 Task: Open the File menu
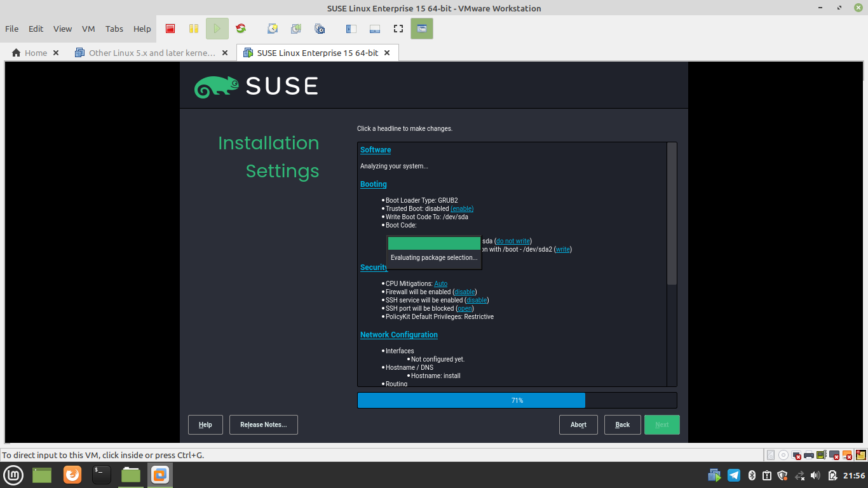click(x=11, y=29)
